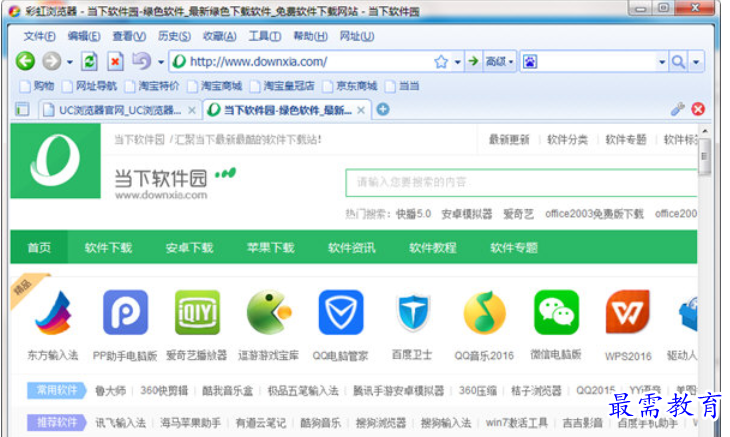Click the gray forward arrow button
The height and width of the screenshot is (437, 730).
pyautogui.click(x=52, y=61)
